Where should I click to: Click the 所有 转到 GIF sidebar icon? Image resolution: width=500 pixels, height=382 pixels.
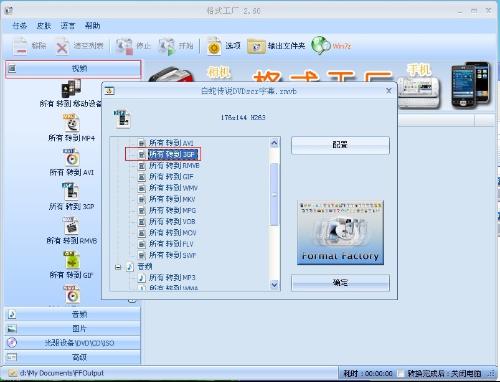[x=71, y=260]
